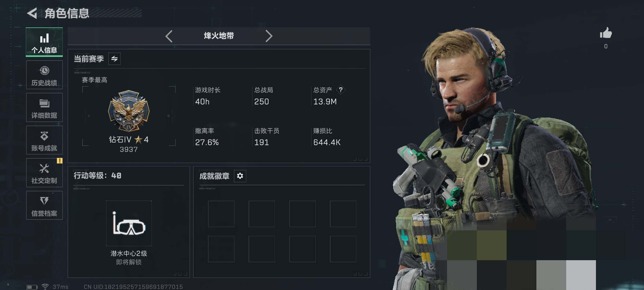Open the 信誉档案 section
This screenshot has height=290, width=644.
44,205
